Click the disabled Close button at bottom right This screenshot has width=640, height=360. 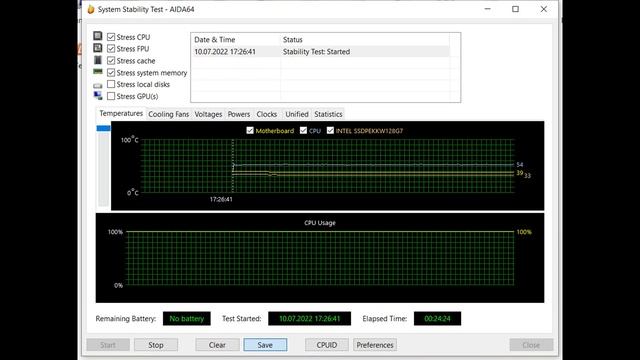pos(531,345)
